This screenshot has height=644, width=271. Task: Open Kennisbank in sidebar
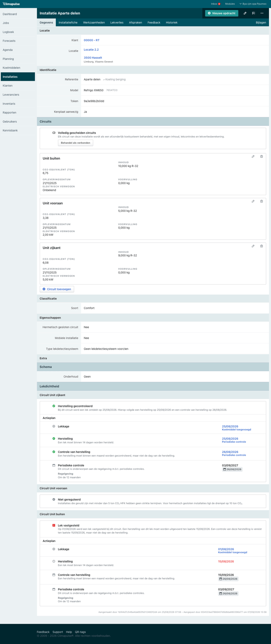pos(17,130)
